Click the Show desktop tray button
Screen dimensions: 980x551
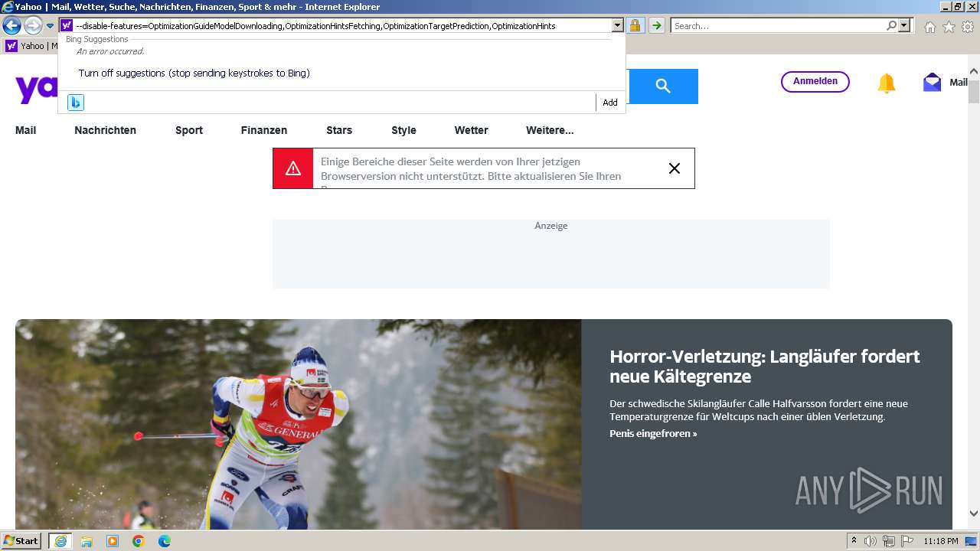(x=972, y=541)
